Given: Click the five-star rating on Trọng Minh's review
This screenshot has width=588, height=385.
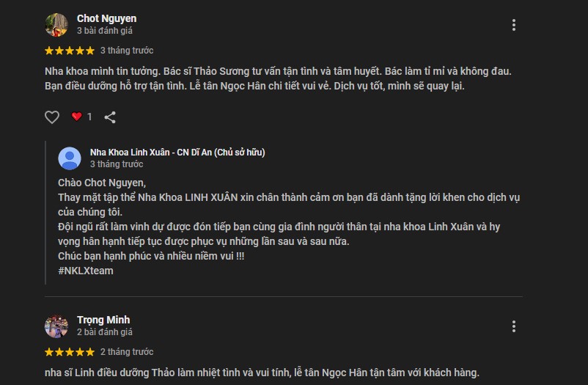Looking at the screenshot, I should coord(70,352).
